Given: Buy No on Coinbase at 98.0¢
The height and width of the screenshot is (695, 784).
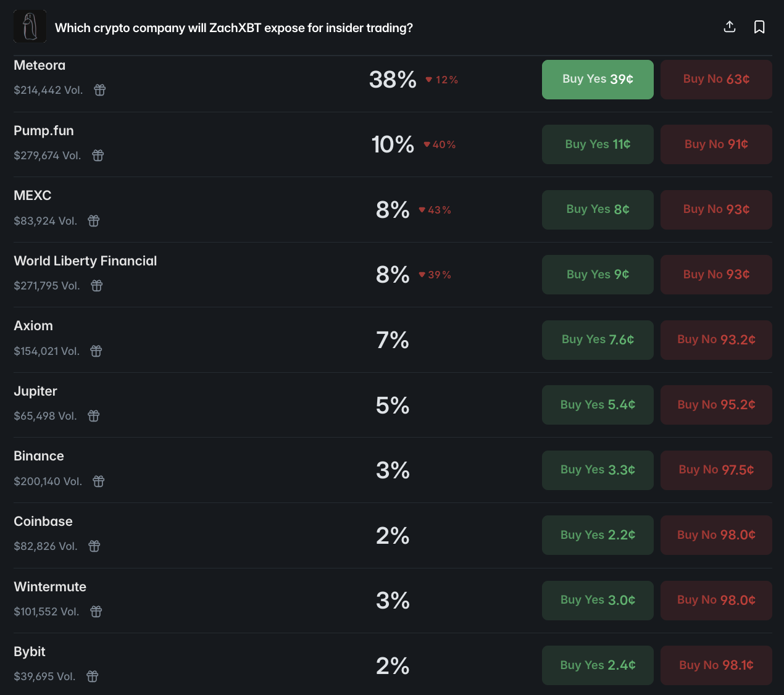Looking at the screenshot, I should coord(716,535).
